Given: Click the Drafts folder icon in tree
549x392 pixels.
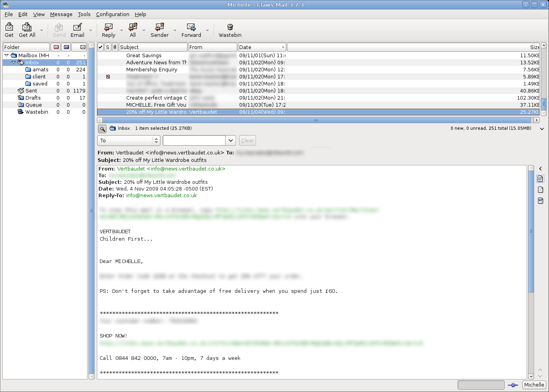Looking at the screenshot, I should click(21, 98).
